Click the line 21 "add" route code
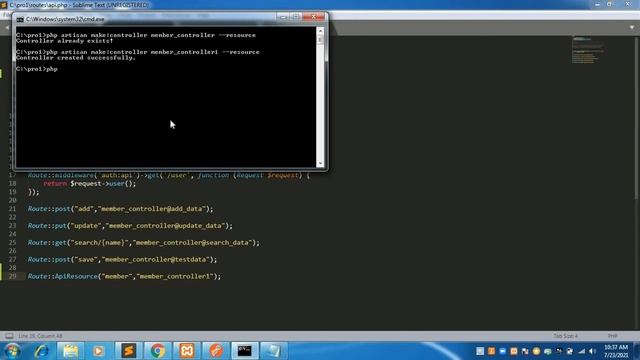This screenshot has width=640, height=360. click(120, 209)
